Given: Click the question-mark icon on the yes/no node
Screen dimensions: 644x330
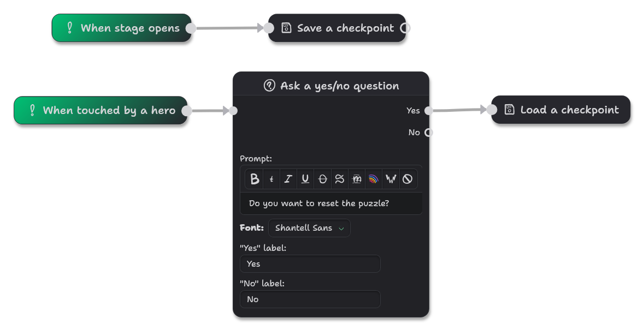Looking at the screenshot, I should [x=269, y=85].
